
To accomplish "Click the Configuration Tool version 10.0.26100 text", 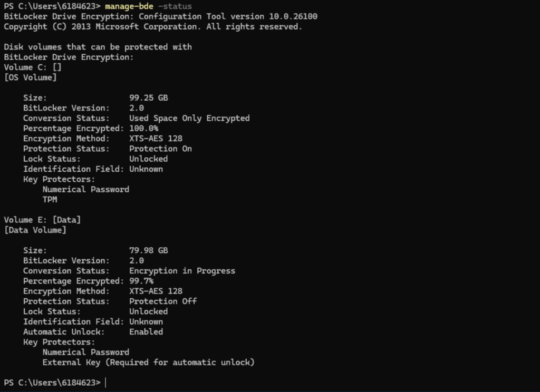I will point(228,16).
